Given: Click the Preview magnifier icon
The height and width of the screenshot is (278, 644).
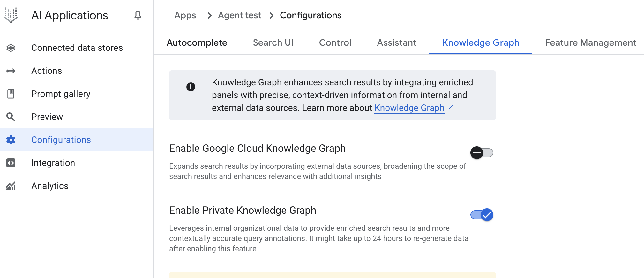Looking at the screenshot, I should pos(11,117).
